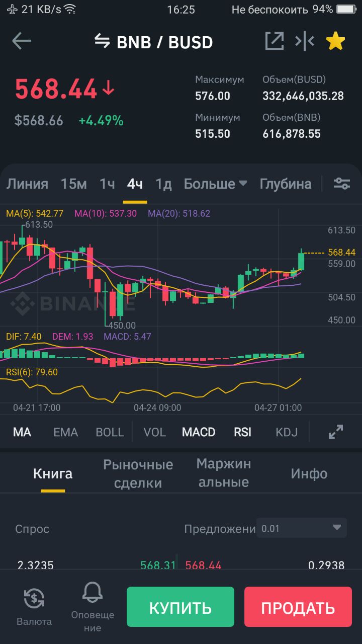Toggle the KDJ indicator

coord(287,432)
